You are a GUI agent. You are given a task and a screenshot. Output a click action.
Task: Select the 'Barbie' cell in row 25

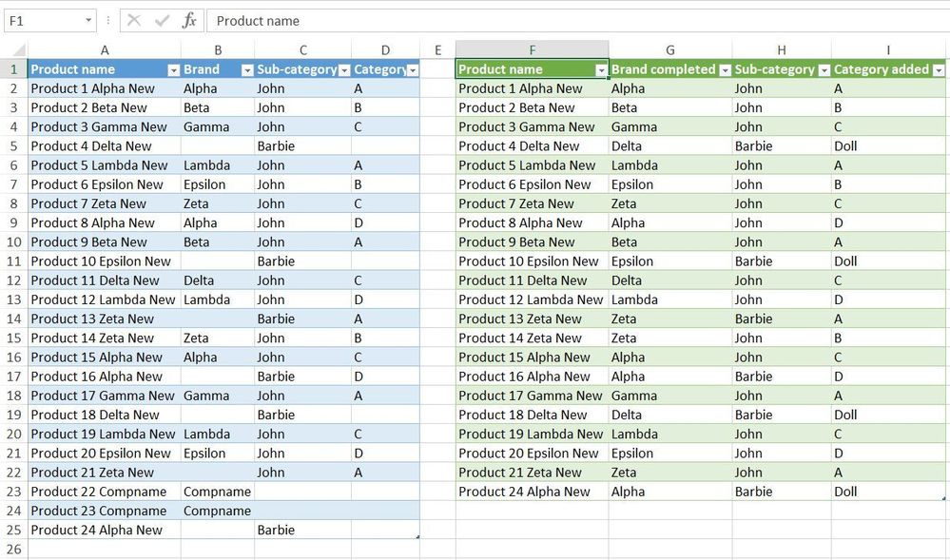point(302,530)
